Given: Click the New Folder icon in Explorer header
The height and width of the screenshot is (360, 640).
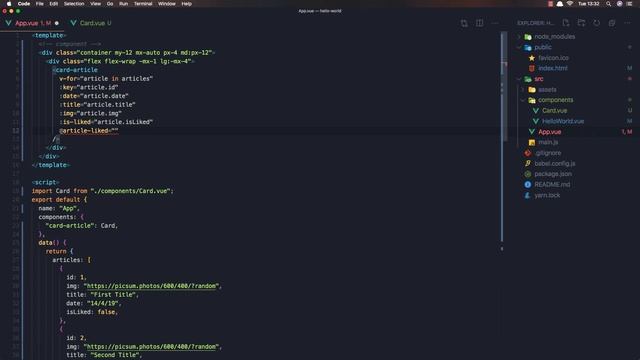Looking at the screenshot, I should point(581,23).
